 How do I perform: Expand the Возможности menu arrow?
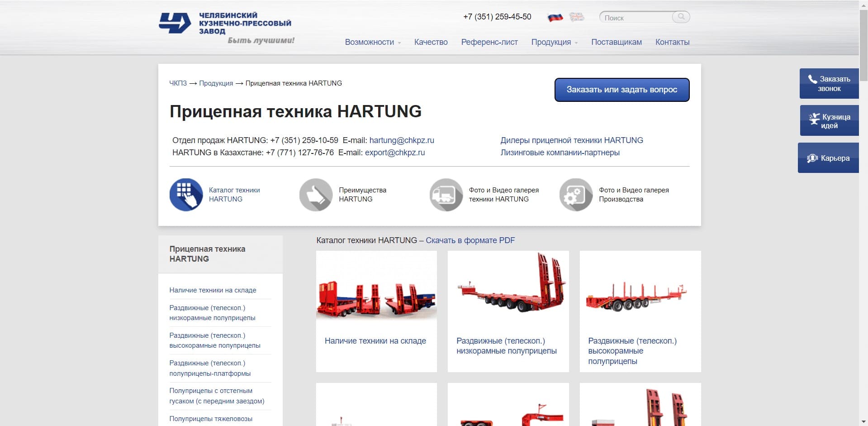[x=399, y=43]
